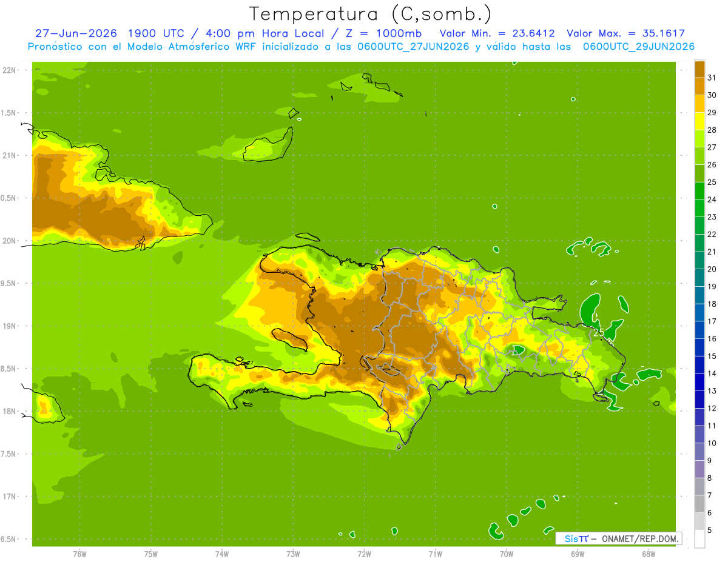Click the "25" contour label on the map
This screenshot has width=728, height=562.
click(x=598, y=332)
